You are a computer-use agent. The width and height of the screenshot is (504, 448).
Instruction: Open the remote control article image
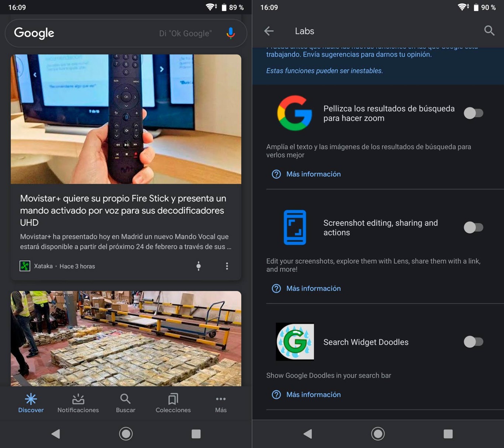[126, 119]
